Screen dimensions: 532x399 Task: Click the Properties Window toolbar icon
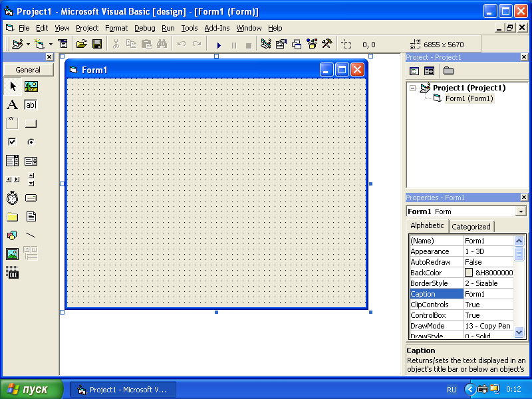click(281, 44)
